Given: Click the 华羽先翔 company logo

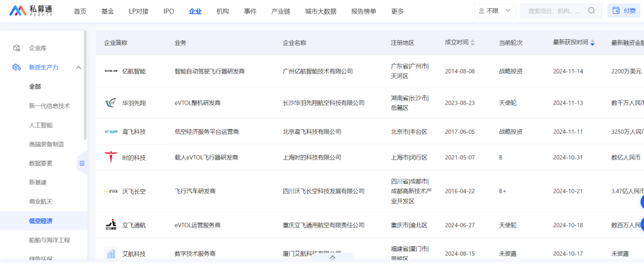Looking at the screenshot, I should pyautogui.click(x=111, y=103).
